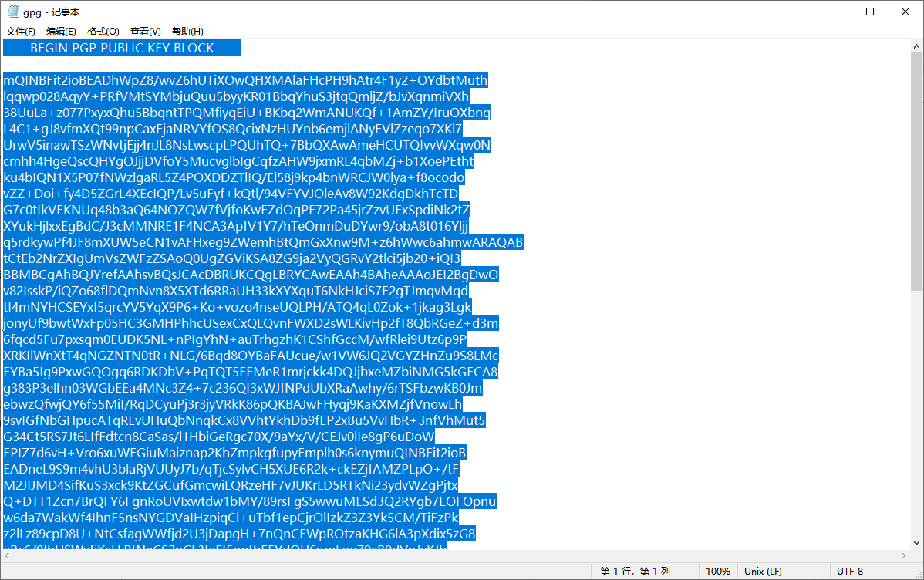Image resolution: width=924 pixels, height=580 pixels.
Task: Click the line starting with cmhh4HgeQscQHYgO
Action: 238,161
